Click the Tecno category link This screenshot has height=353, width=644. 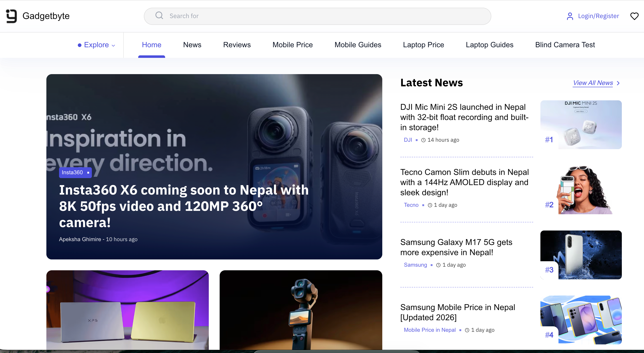[x=411, y=205]
